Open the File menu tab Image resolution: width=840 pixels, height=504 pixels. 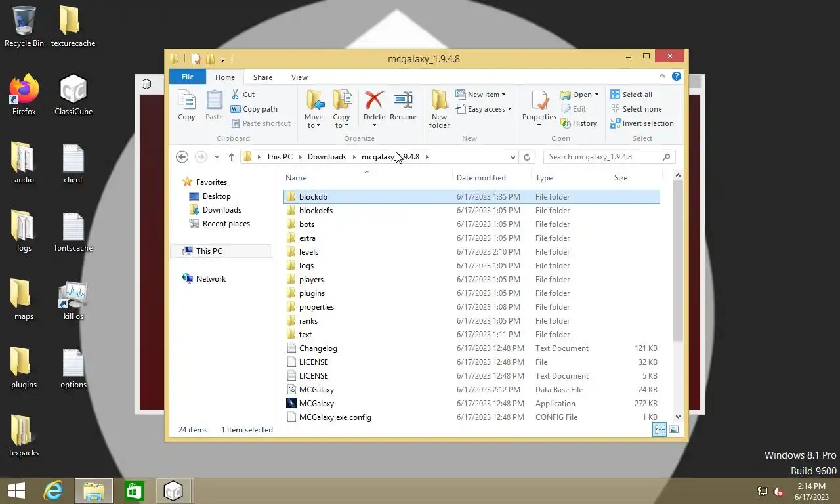point(188,77)
